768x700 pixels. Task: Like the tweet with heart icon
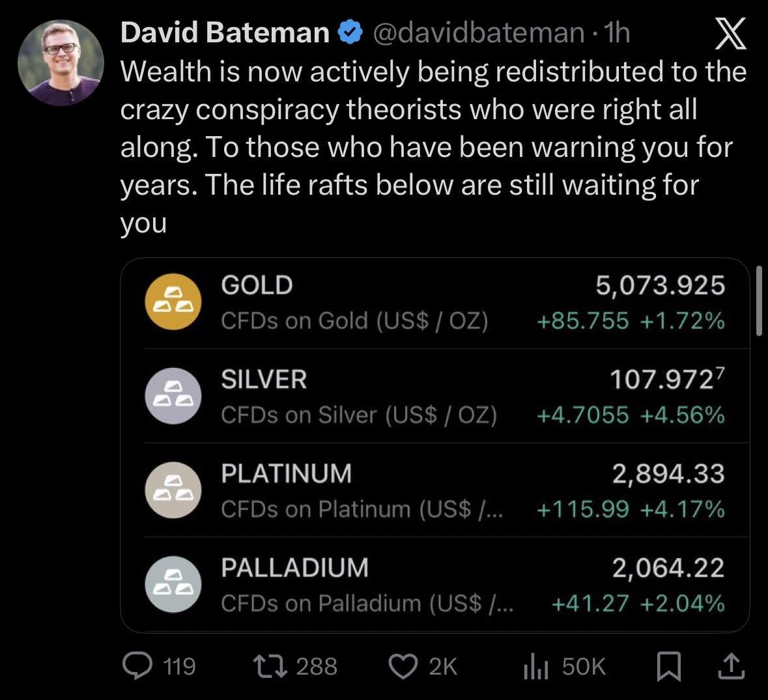(403, 666)
